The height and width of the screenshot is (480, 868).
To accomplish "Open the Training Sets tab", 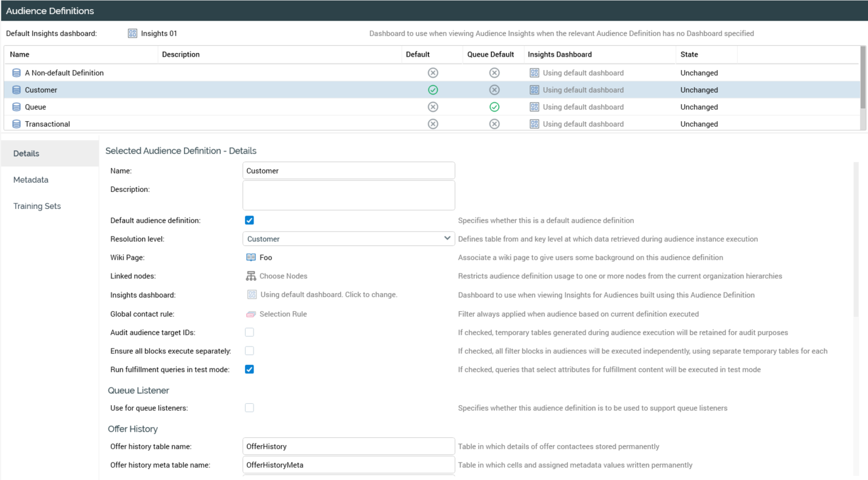I will tap(37, 206).
